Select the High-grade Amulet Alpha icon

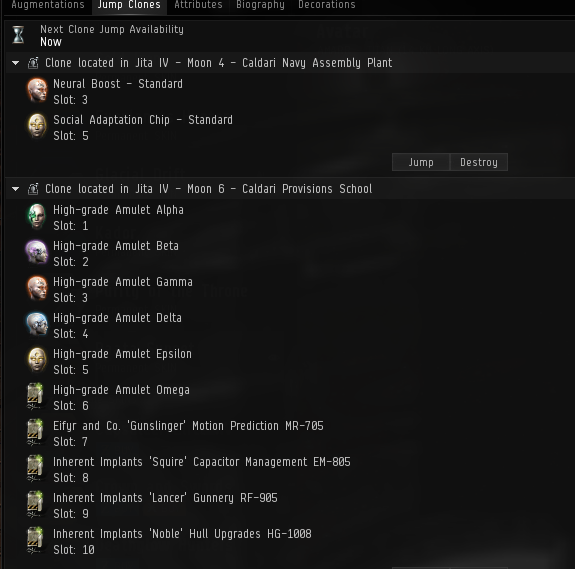point(37,217)
